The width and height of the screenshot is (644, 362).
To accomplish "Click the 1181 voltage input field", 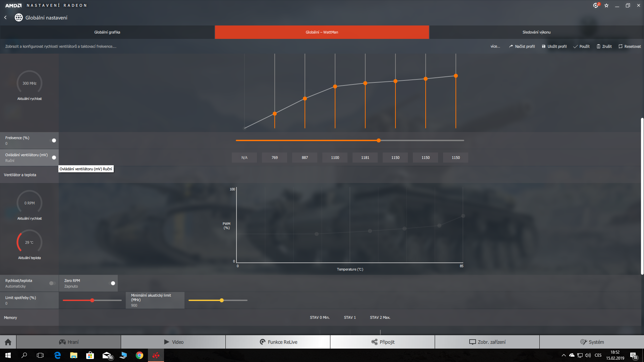I will point(365,158).
